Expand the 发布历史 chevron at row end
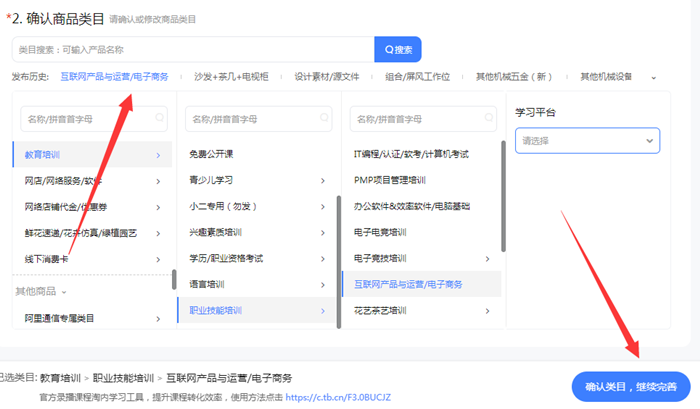The image size is (700, 409). pos(654,77)
